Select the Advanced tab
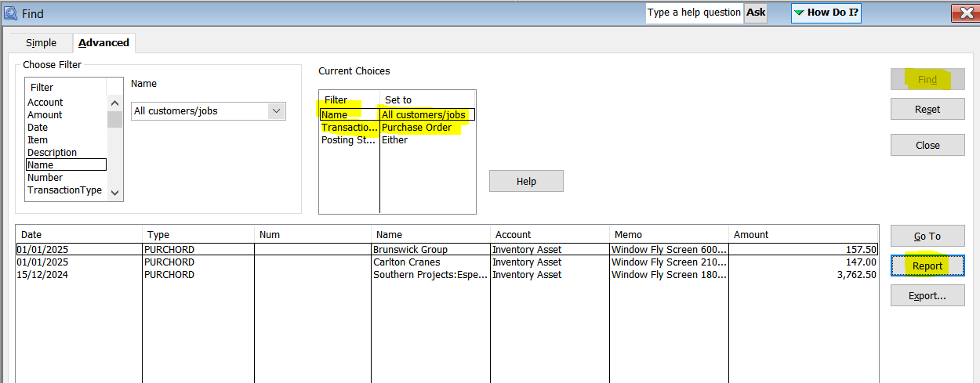Screen dimensions: 980x383 [x=103, y=42]
